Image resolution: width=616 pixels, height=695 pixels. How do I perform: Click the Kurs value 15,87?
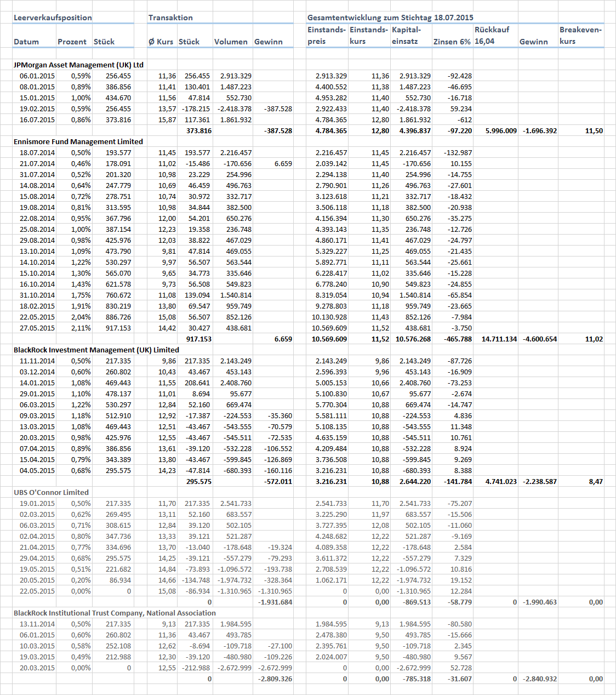click(167, 119)
